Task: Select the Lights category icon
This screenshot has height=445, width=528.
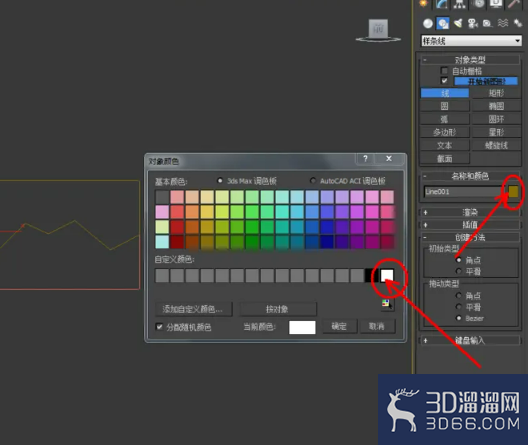Action: (x=458, y=23)
